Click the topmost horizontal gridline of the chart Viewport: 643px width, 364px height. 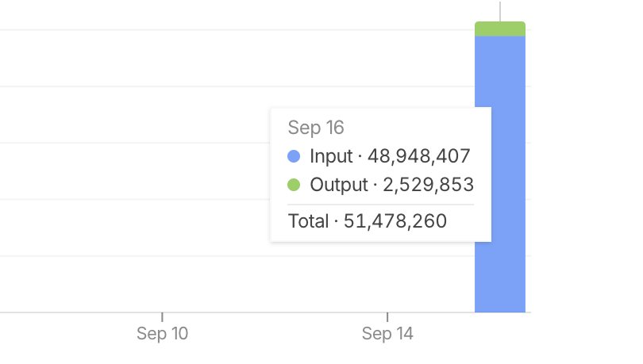point(237,29)
